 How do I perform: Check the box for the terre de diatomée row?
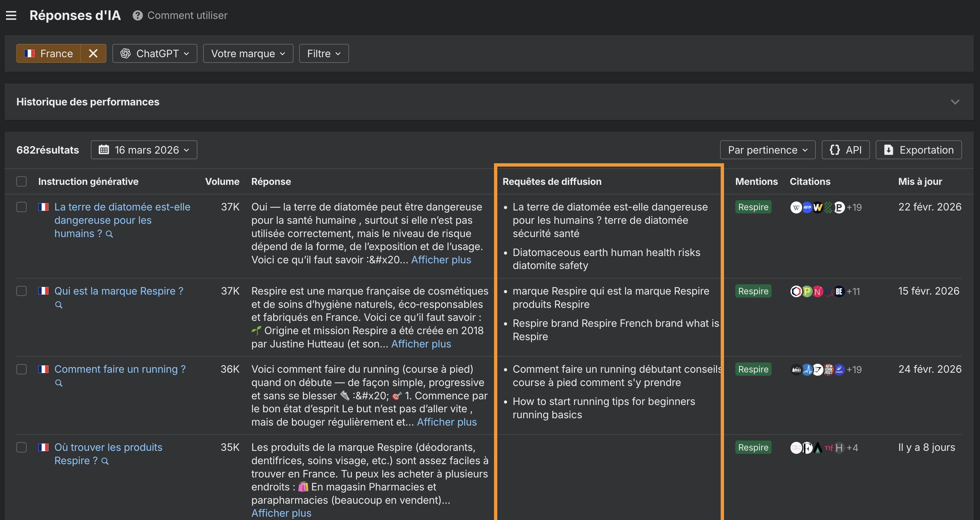tap(22, 207)
